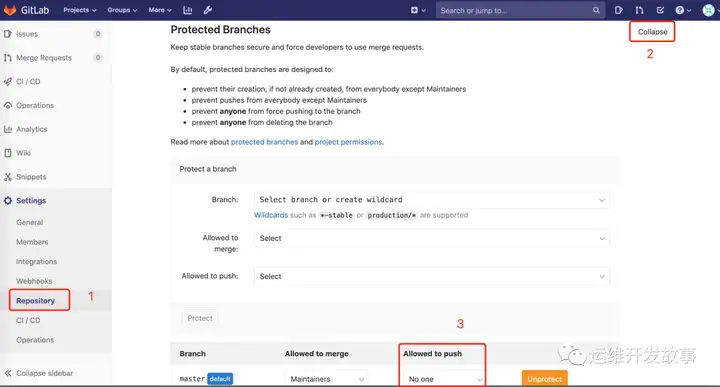The image size is (720, 387).
Task: Open the Groups menu
Action: click(122, 10)
